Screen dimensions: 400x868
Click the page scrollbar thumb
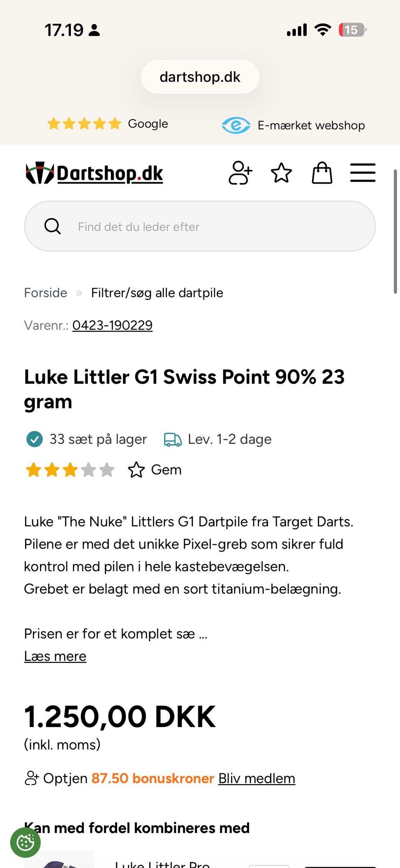coord(395,231)
